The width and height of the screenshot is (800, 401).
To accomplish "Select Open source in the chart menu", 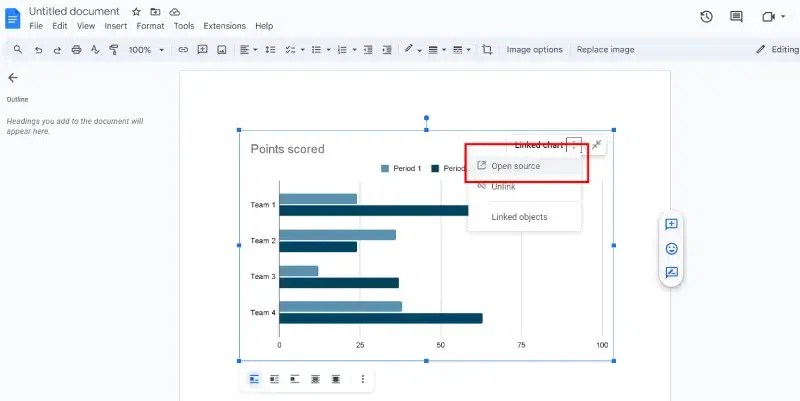I will point(524,166).
